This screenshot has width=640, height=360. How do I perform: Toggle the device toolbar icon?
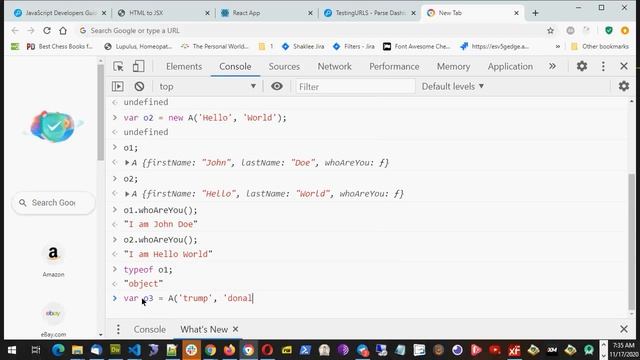[x=138, y=66]
